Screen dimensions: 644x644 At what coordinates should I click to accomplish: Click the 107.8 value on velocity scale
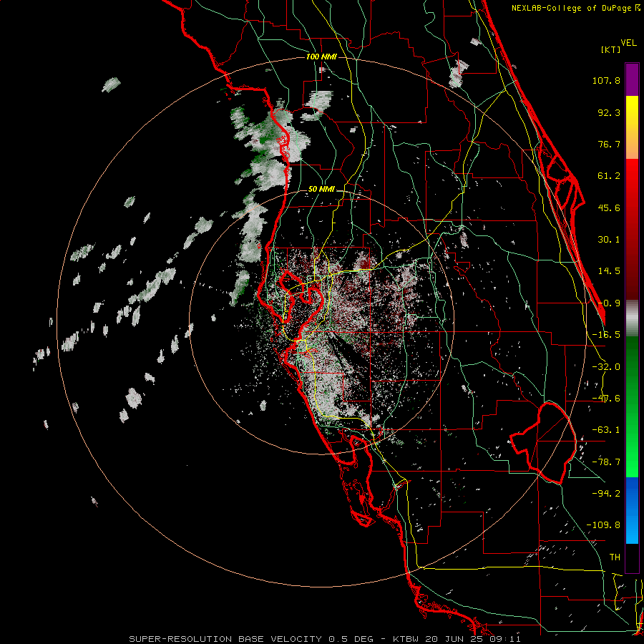click(606, 80)
